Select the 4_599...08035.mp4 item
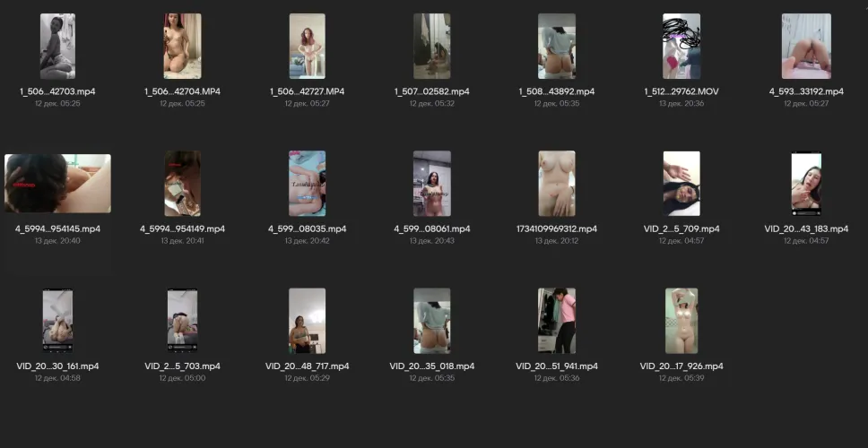This screenshot has height=448, width=868. 307,184
